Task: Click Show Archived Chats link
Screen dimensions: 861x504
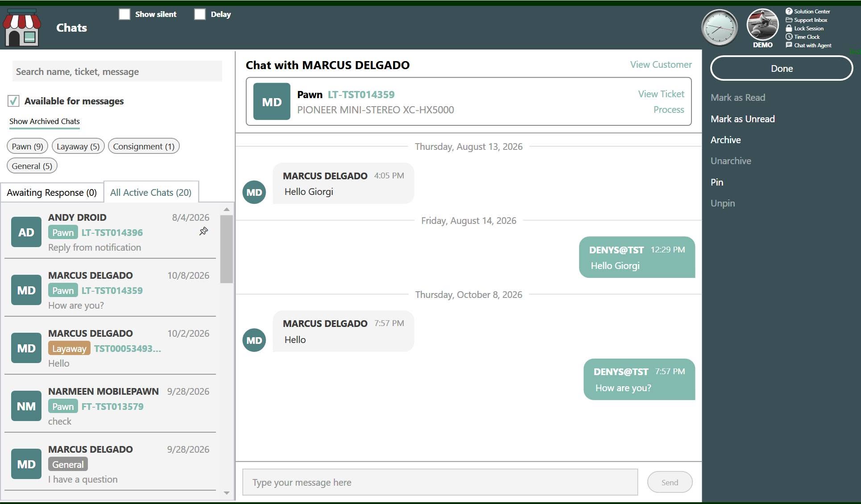Action: click(45, 121)
